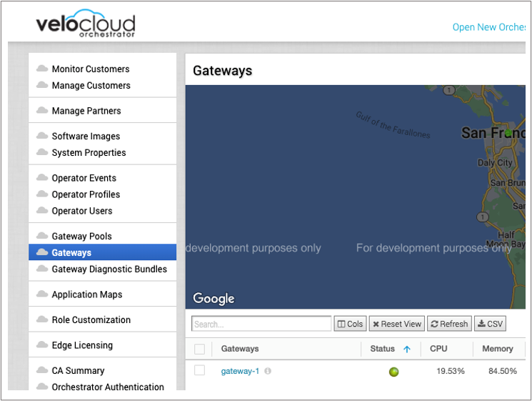Click the cloud icon beside Monitor Customers
The width and height of the screenshot is (532, 401).
pyautogui.click(x=42, y=68)
